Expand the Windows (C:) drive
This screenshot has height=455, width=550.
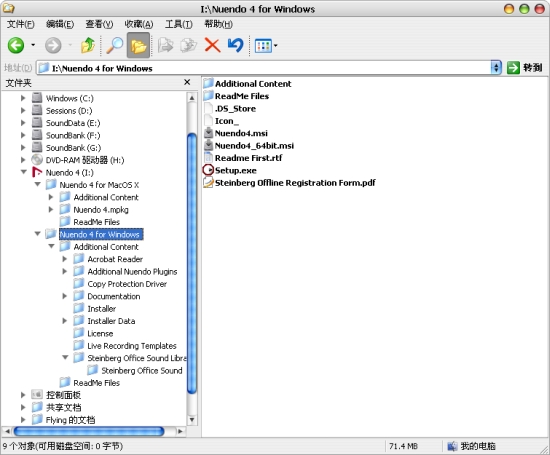[23, 98]
